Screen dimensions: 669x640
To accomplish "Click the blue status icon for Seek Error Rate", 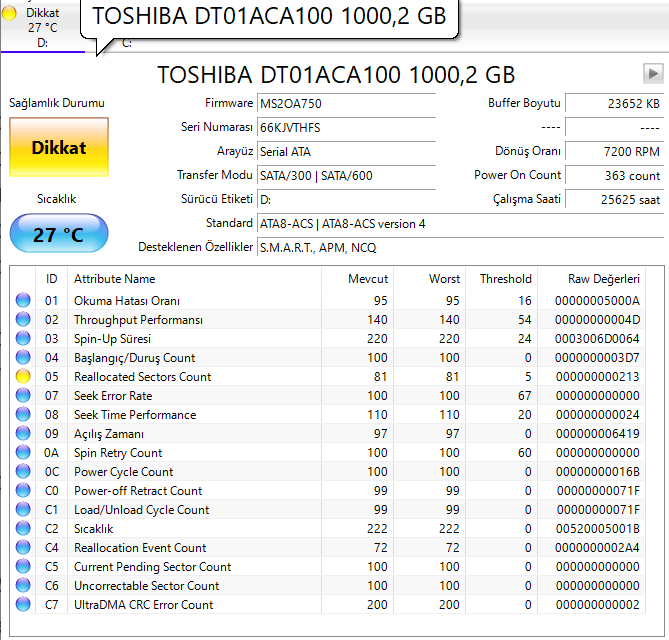I will [x=23, y=395].
